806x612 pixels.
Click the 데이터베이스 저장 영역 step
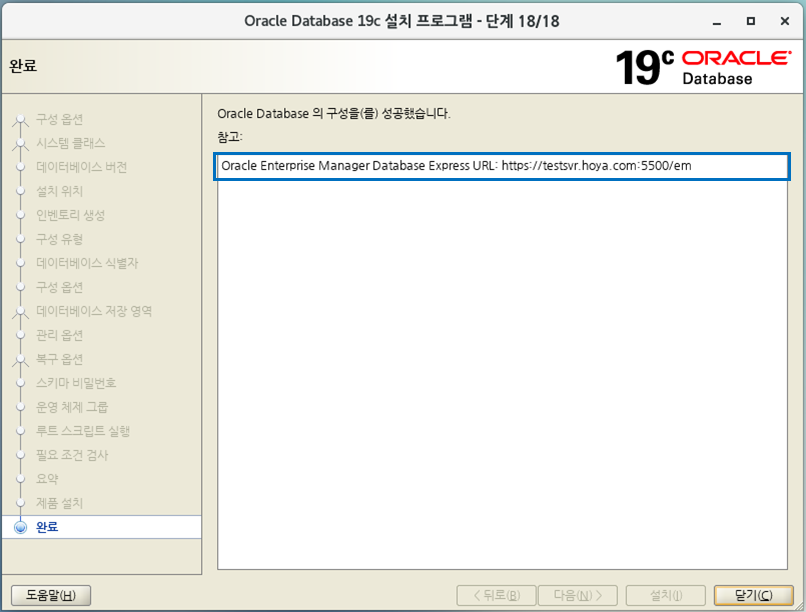94,311
